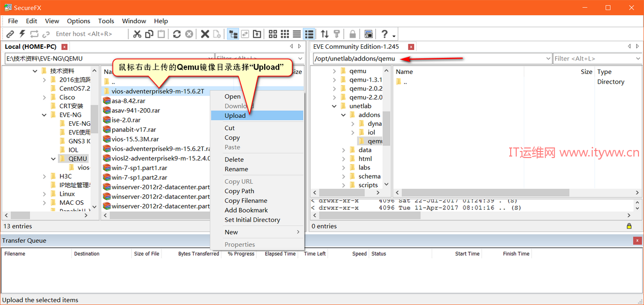Close the Local (HOME-PC) tab
The height and width of the screenshot is (305, 644).
point(64,47)
